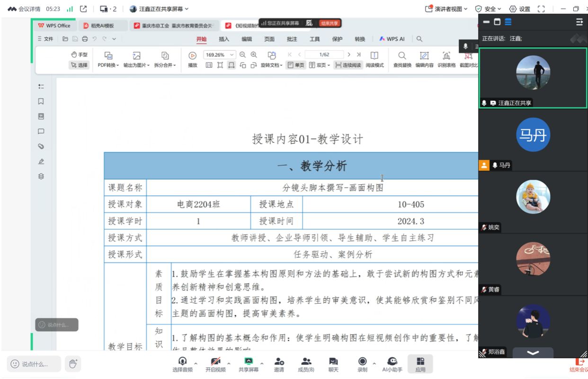Toggle 连续阅读 continuous reading mode
This screenshot has width=588, height=379.
click(347, 65)
